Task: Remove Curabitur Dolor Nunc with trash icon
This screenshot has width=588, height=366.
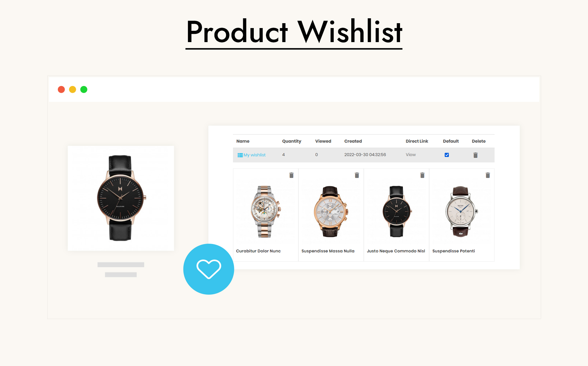Action: coord(291,175)
